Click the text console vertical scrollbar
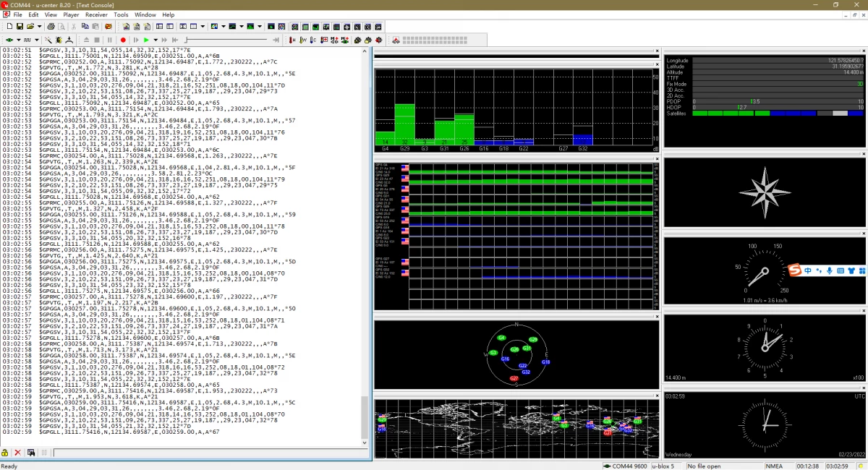The width and height of the screenshot is (868, 470). (365, 246)
